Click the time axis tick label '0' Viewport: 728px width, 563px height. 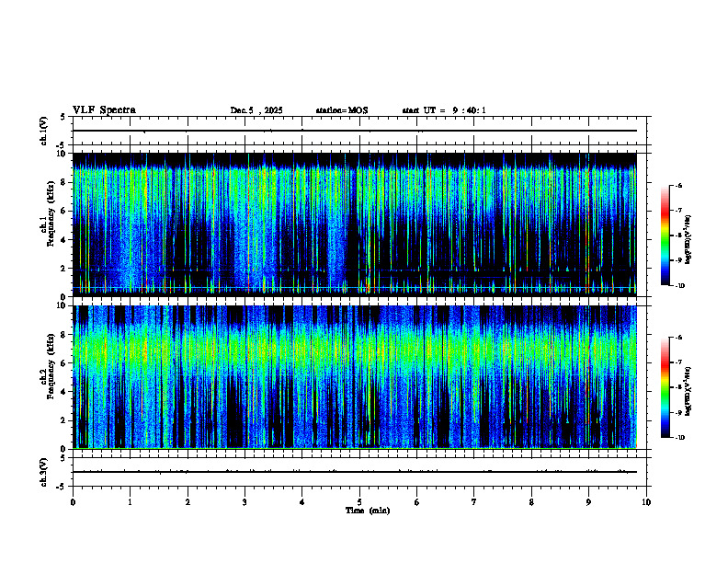(73, 502)
